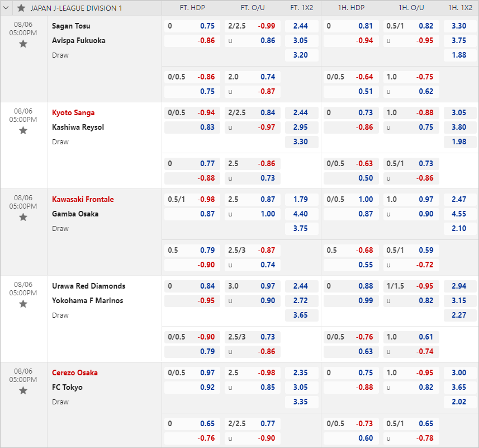Select Kawasaki Frontale FT 1X2 odds 1.79
This screenshot has height=448, width=479.
pyautogui.click(x=301, y=200)
